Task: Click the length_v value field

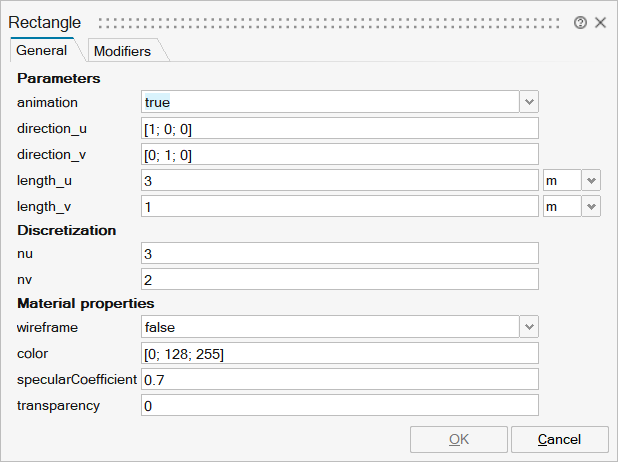Action: 340,206
